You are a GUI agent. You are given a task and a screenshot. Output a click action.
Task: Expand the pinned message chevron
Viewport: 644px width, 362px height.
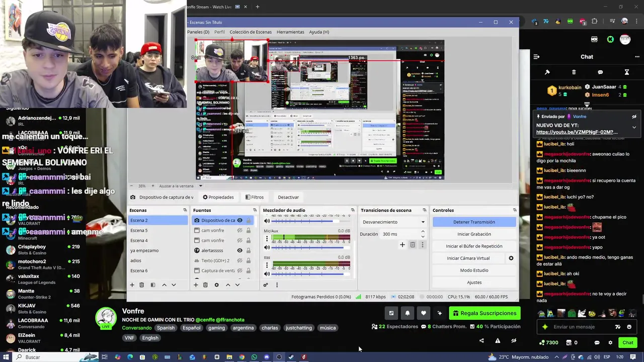[x=634, y=127]
